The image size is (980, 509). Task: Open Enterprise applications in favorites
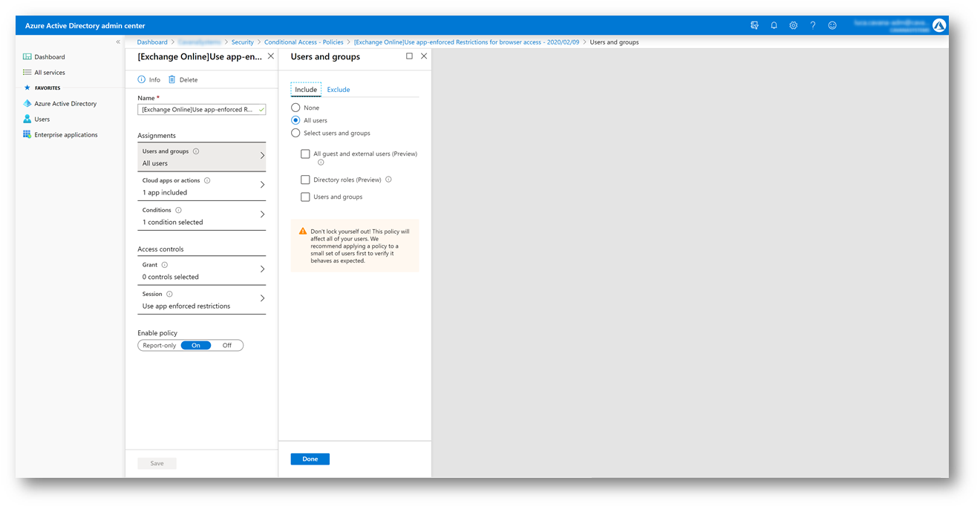pyautogui.click(x=66, y=135)
